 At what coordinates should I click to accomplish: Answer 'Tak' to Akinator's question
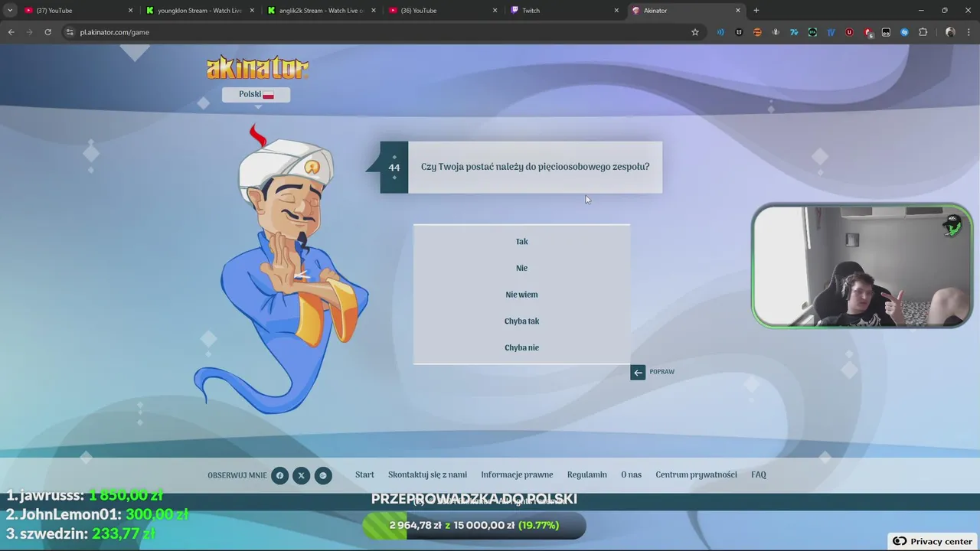[x=521, y=242]
